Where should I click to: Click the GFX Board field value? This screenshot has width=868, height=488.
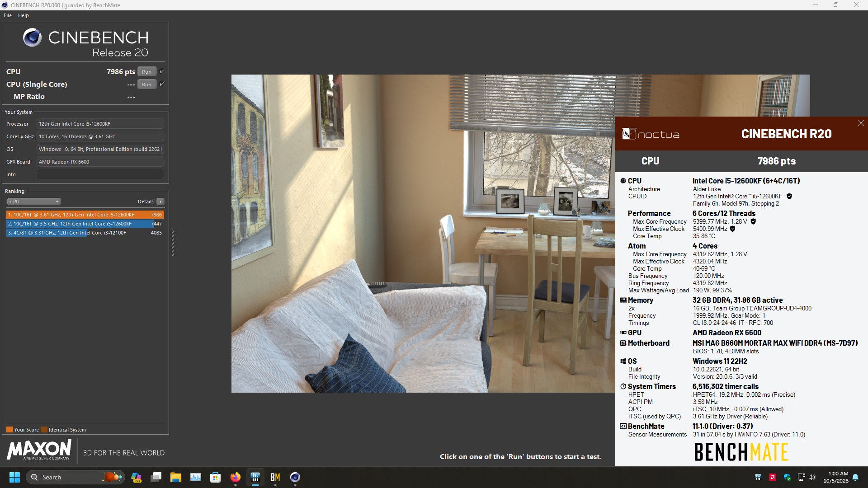point(100,162)
